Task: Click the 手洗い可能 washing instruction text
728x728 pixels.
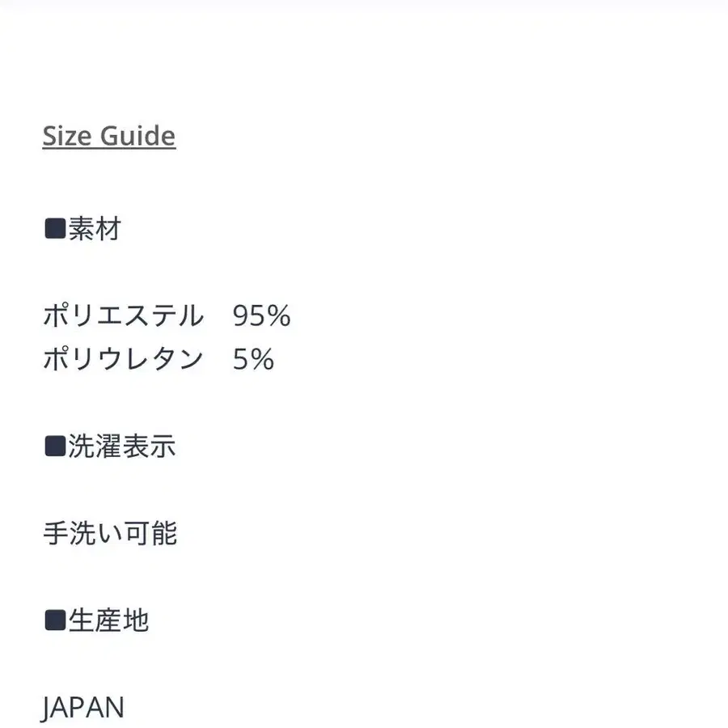Action: [x=109, y=534]
